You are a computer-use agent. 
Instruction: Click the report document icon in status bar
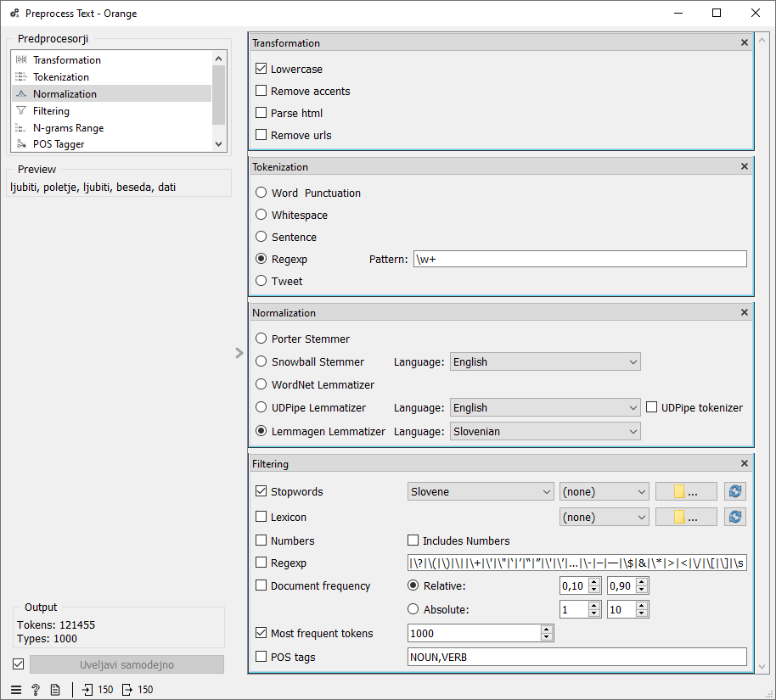(x=55, y=690)
